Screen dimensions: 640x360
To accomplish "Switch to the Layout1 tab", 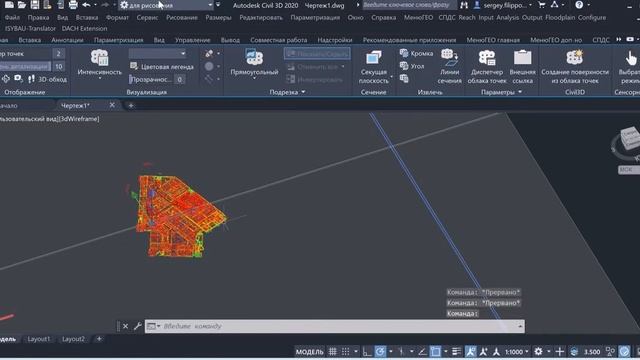I will (x=39, y=339).
